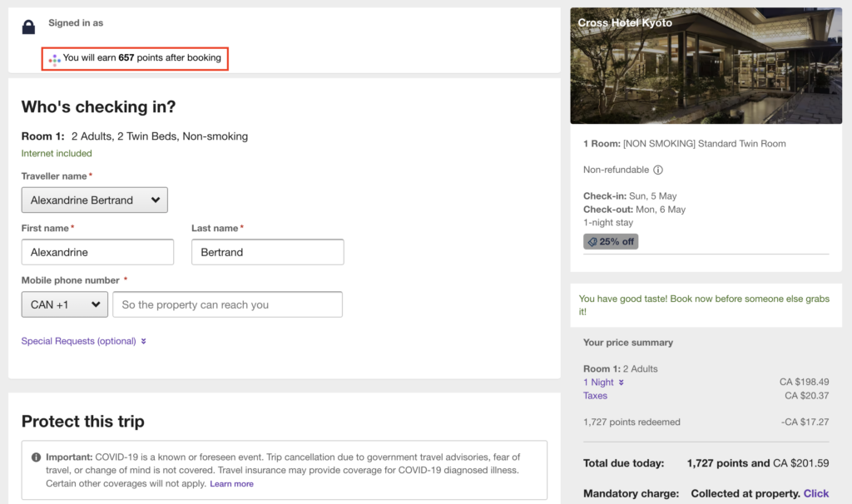
Task: Expand the chevron after Special Requests
Action: click(144, 341)
